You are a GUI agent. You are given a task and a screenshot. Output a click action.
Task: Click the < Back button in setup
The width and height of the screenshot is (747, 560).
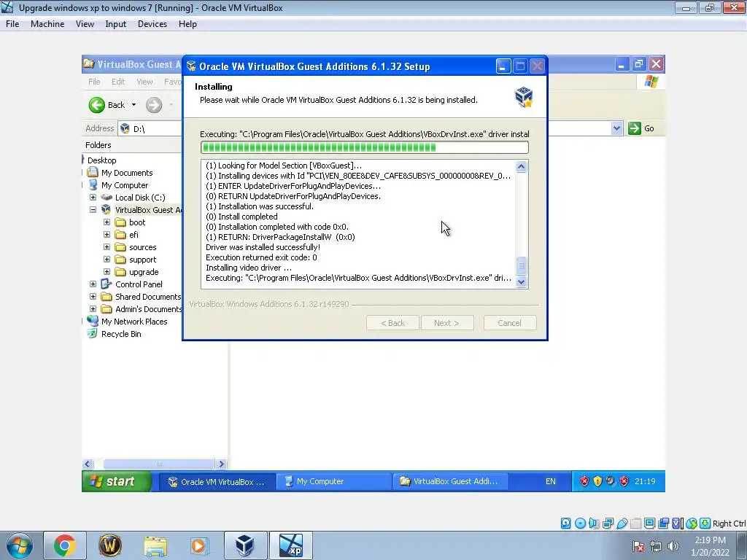[392, 323]
